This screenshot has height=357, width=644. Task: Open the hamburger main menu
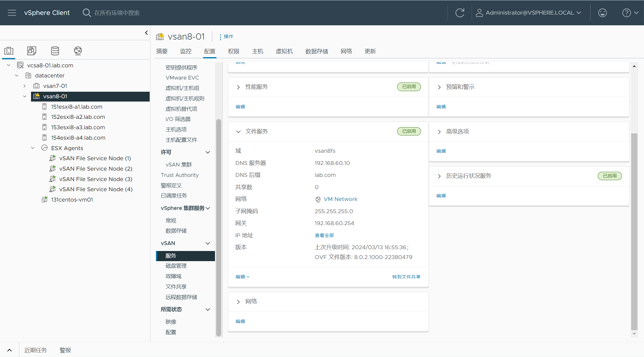pyautogui.click(x=12, y=13)
